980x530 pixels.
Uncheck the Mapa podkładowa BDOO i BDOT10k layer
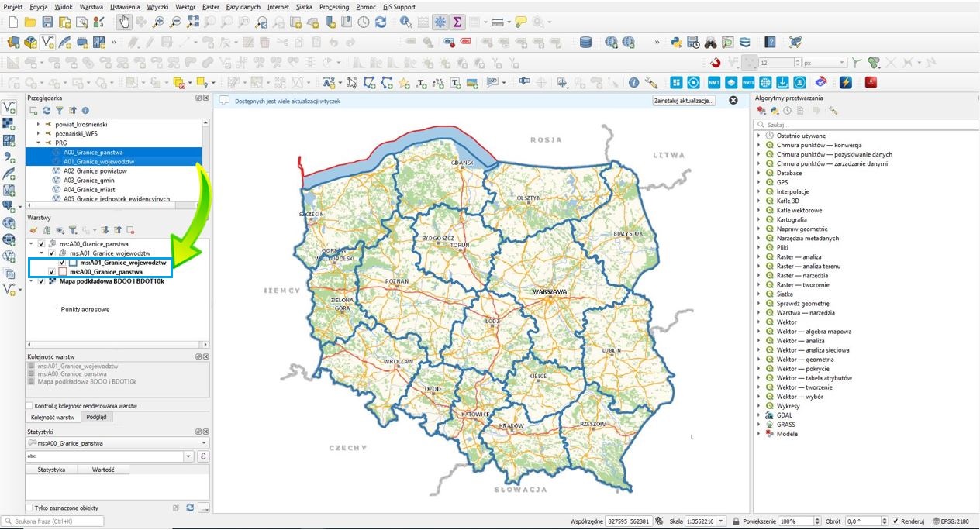41,281
